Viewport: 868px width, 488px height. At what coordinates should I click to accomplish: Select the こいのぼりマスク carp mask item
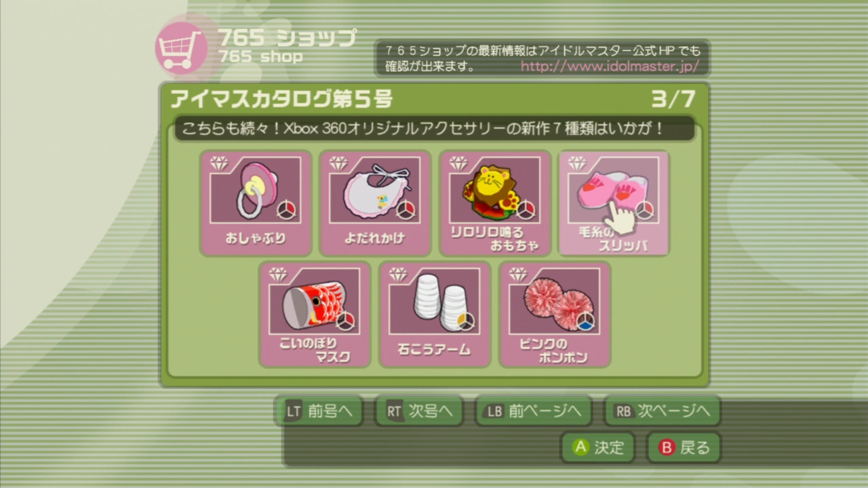(x=315, y=314)
